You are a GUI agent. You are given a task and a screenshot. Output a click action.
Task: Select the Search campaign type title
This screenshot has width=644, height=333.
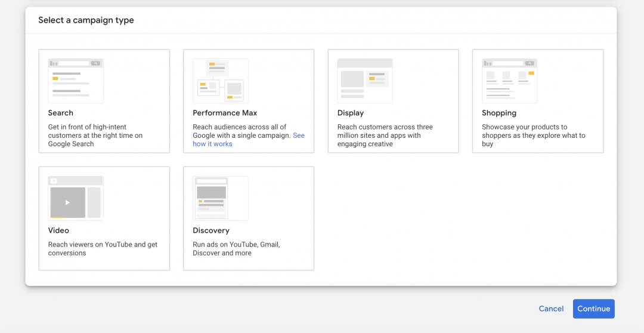[x=61, y=113]
